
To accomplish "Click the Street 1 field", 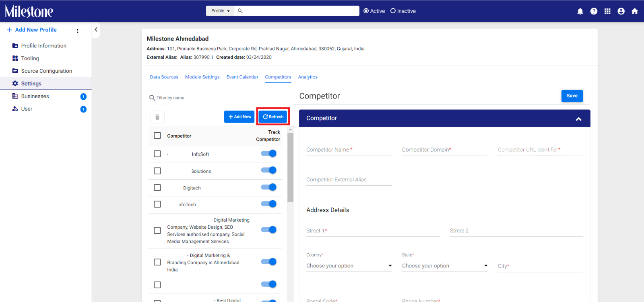I will click(373, 231).
